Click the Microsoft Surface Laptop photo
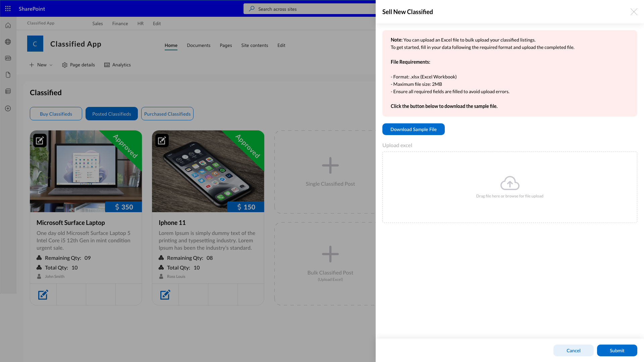Viewport: 644px width, 362px height. pos(86,171)
